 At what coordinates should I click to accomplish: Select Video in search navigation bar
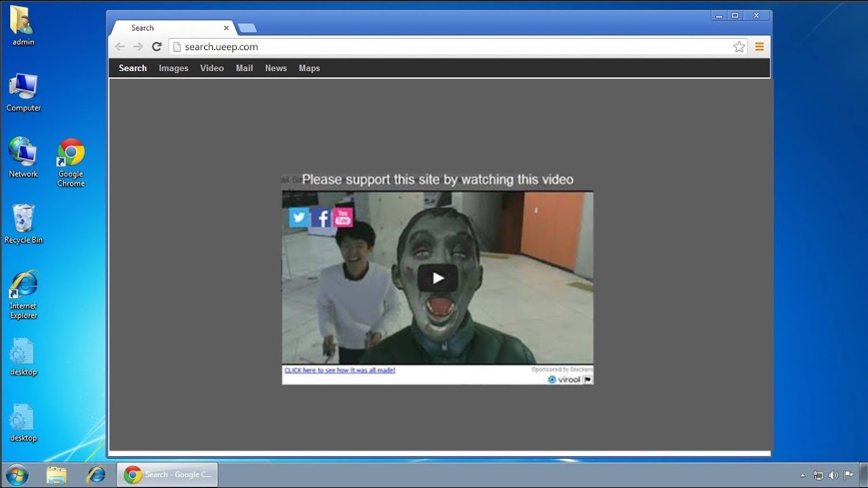212,68
